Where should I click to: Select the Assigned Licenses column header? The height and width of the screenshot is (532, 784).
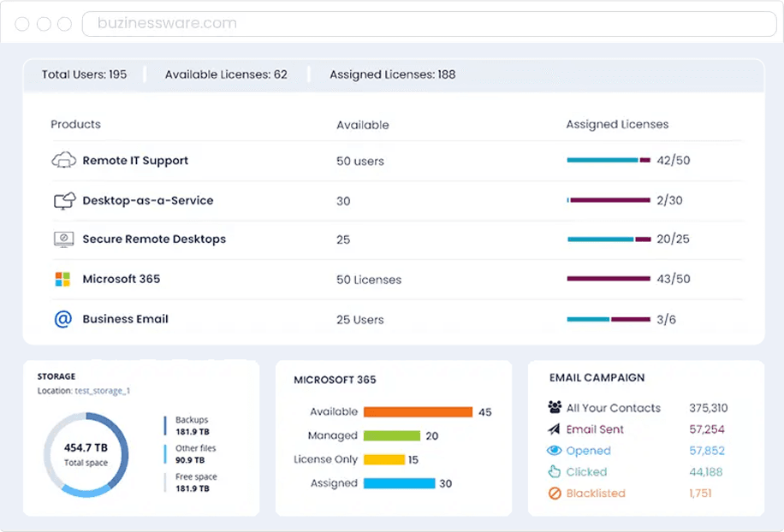617,125
